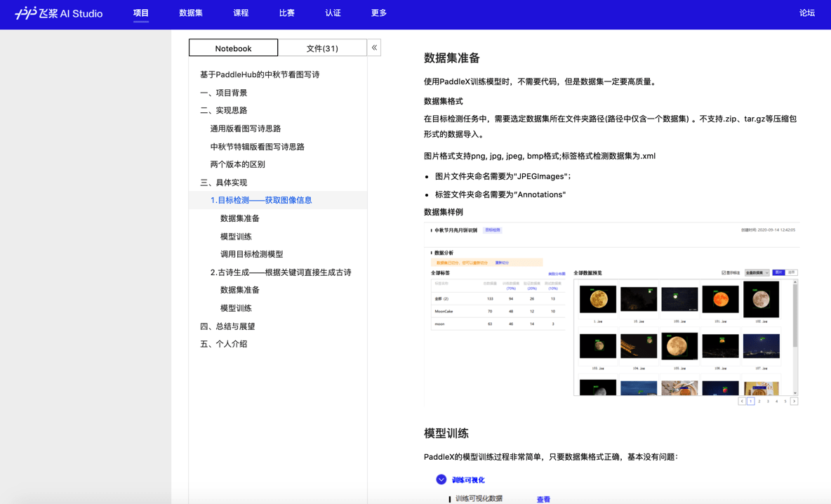
Task: Click the 查看 link beside 训练可视化数据
Action: [543, 499]
